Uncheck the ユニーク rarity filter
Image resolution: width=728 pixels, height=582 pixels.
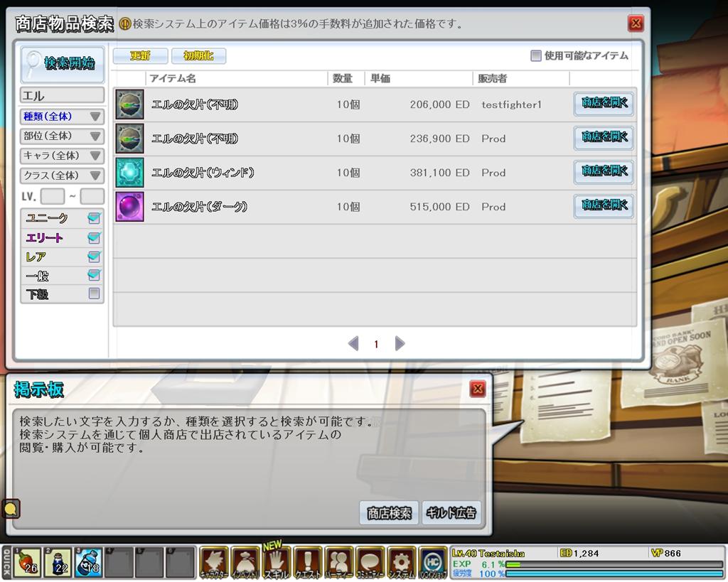point(94,218)
